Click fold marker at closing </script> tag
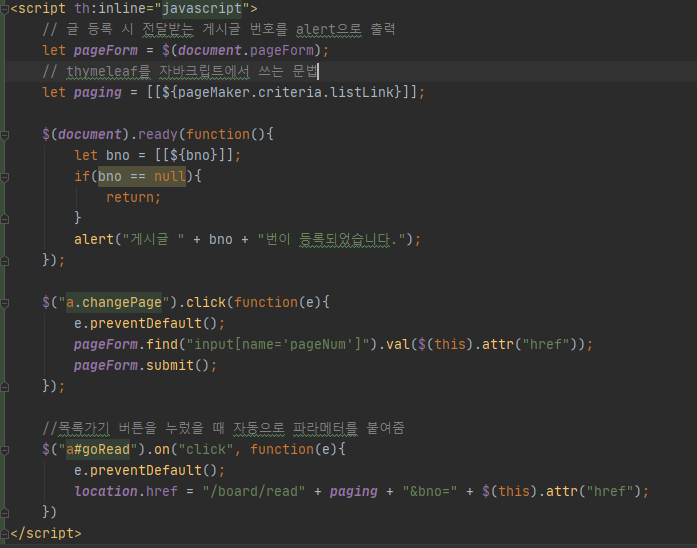The width and height of the screenshot is (697, 548). coord(4,533)
